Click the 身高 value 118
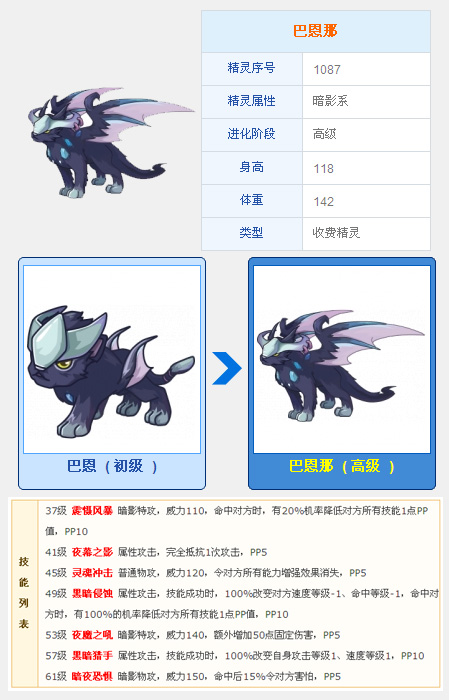The image size is (449, 700). pyautogui.click(x=324, y=169)
